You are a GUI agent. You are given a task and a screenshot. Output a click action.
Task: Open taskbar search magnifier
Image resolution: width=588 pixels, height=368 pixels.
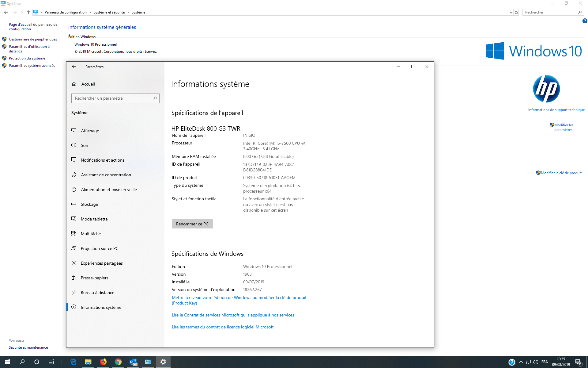coord(22,362)
